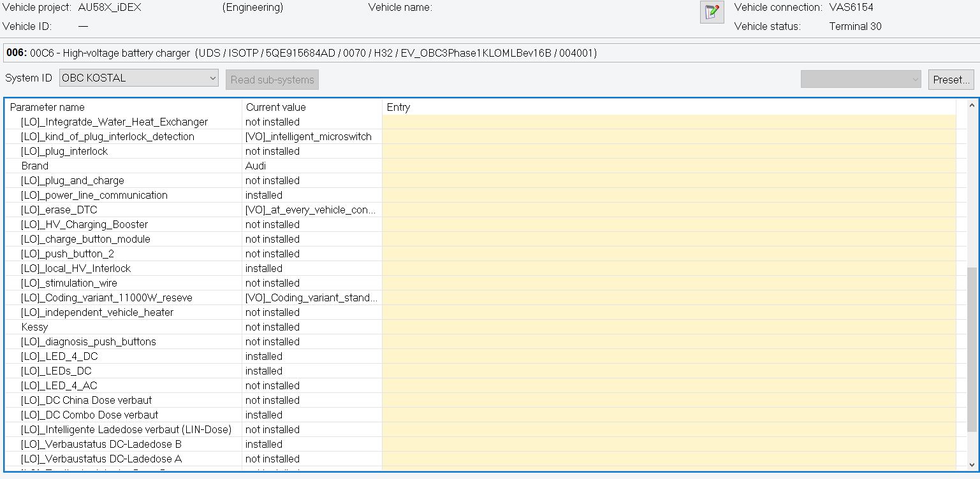
Task: Click the Current value column header
Action: 275,107
